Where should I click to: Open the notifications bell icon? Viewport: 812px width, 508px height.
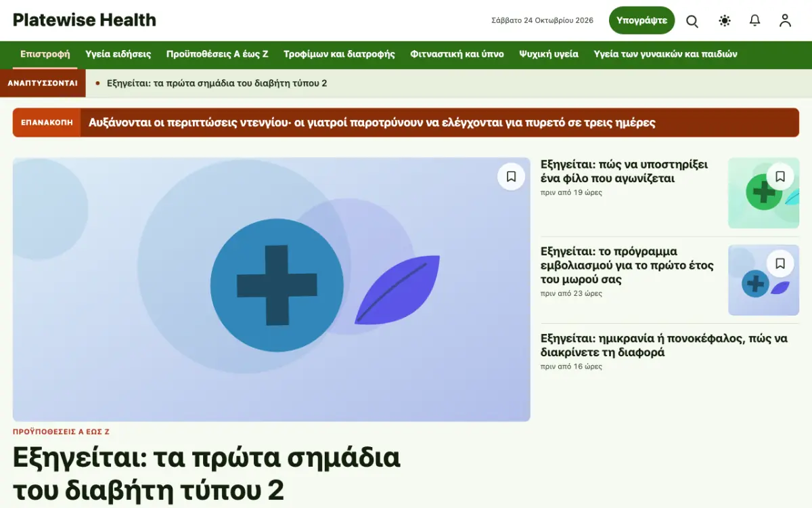755,20
